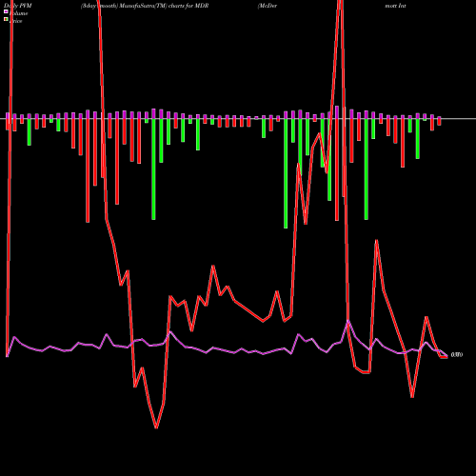Screen dimensions: 476x476
Task: Click the "(McDer" company name text
Action: pos(268,6)
